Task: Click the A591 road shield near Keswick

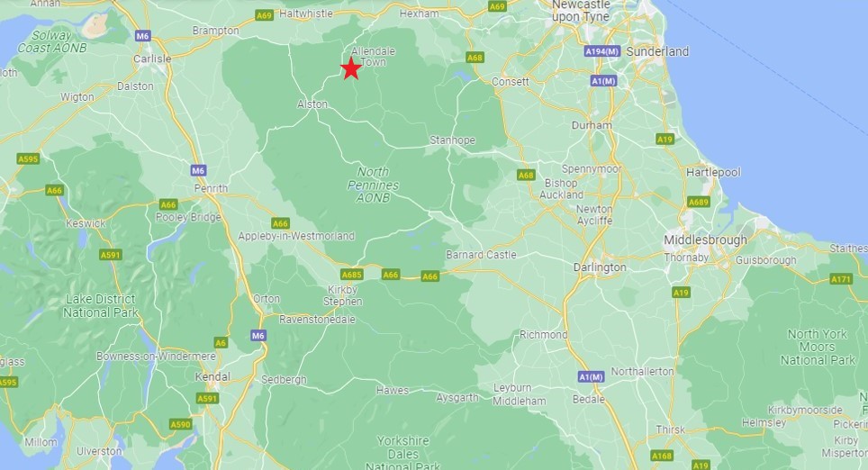Action: coord(111,255)
